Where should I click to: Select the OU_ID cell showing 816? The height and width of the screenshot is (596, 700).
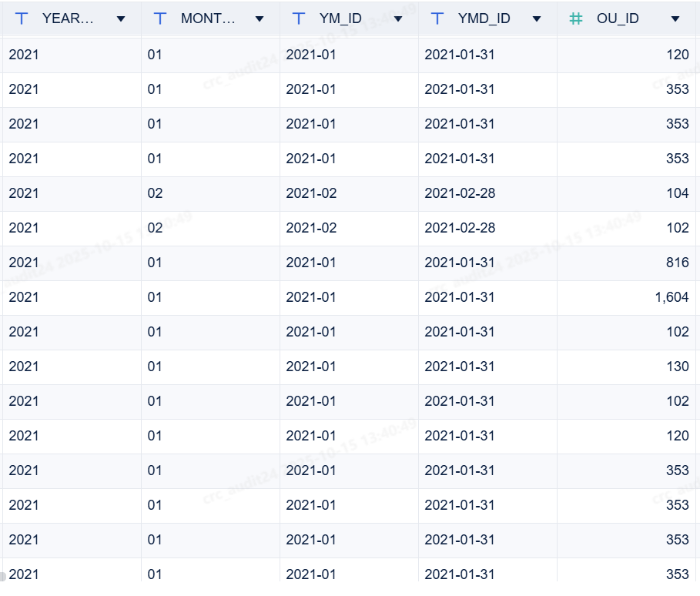tap(678, 263)
